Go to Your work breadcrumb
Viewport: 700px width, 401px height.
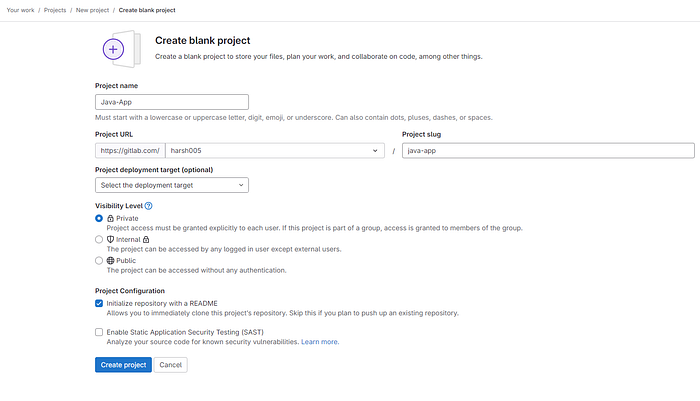click(x=21, y=10)
